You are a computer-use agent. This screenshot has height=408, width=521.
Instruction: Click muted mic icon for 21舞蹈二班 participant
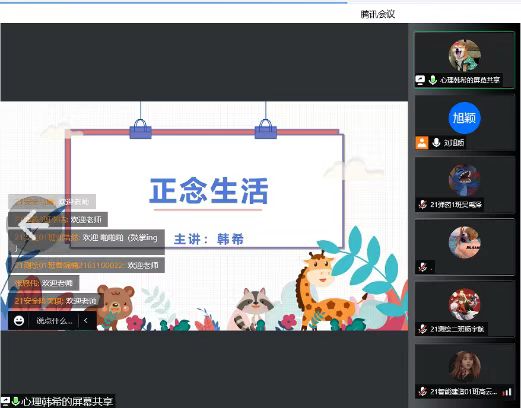tap(423, 329)
